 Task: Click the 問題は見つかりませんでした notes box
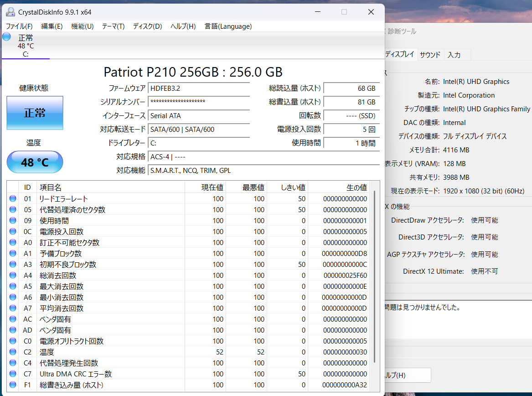[x=458, y=319]
